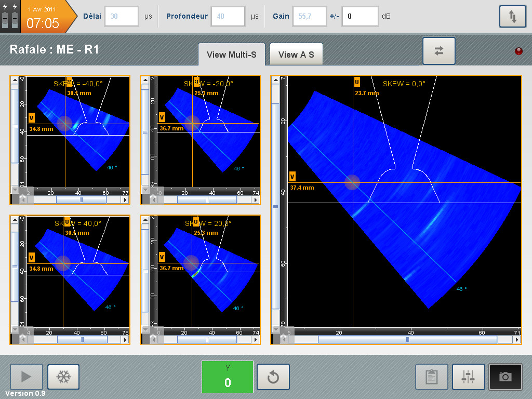Screen dimensions: 532x399
Task: Edit the Gain offset value field
Action: tap(360, 17)
